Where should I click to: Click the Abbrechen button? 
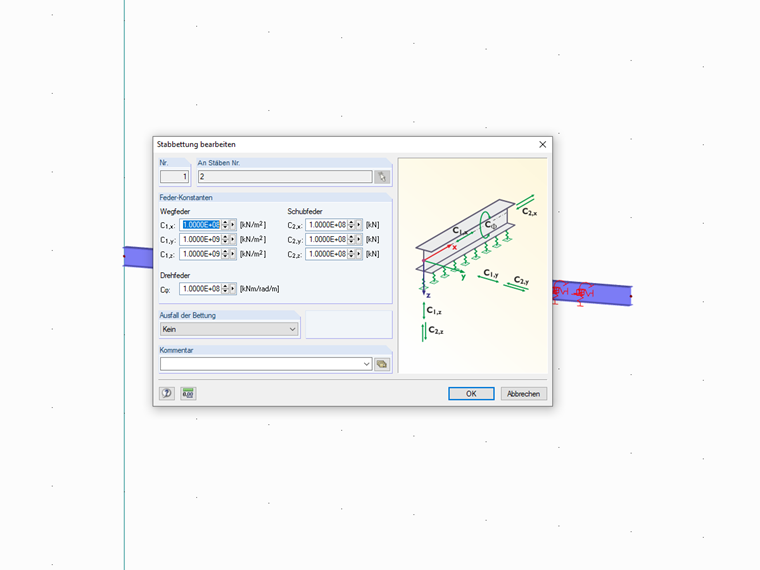523,394
